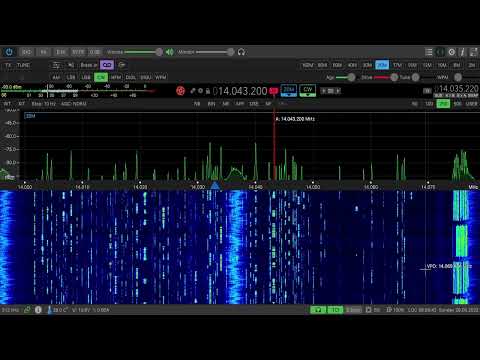Toggle the NB noise blanker
Viewport: 480px width, 360px height.
(197, 104)
